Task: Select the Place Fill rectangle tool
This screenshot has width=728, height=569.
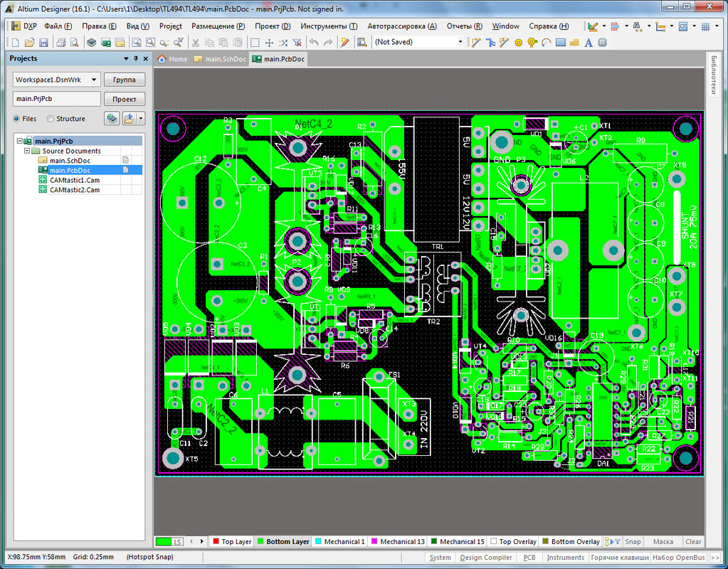Action: click(560, 43)
